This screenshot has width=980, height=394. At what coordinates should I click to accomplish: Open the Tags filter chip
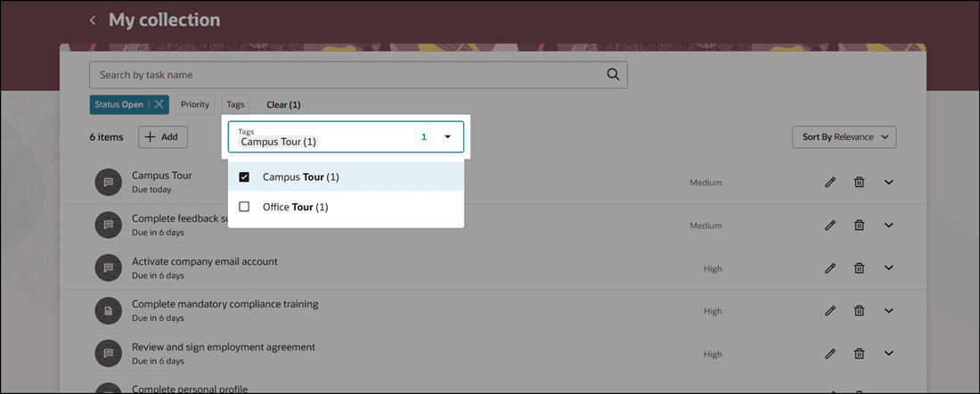(235, 104)
